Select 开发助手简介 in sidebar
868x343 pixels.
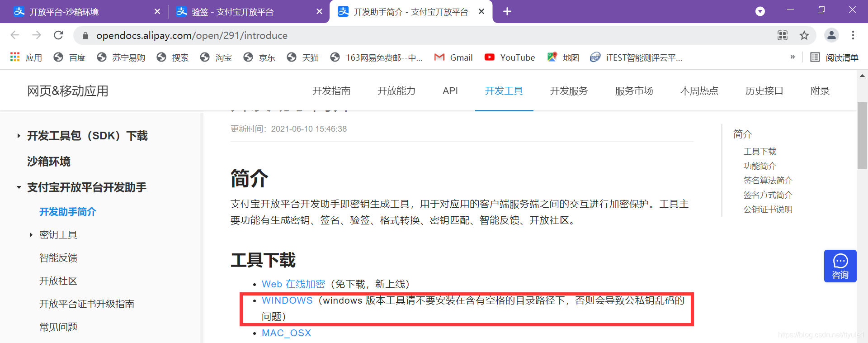(x=68, y=212)
